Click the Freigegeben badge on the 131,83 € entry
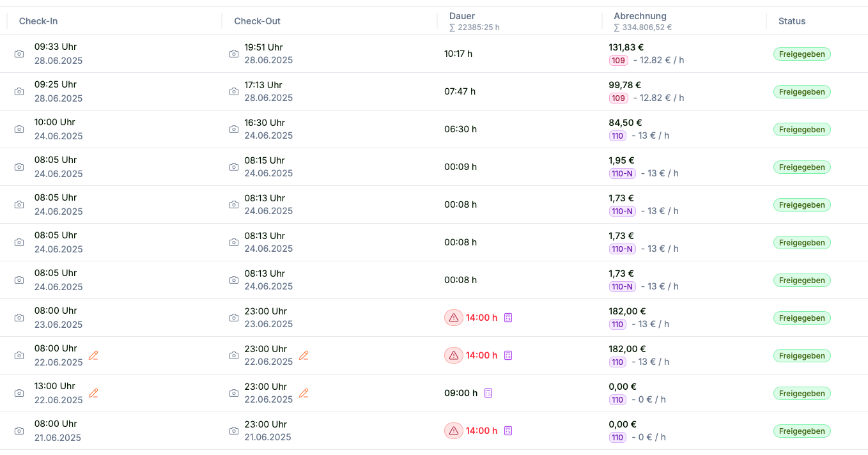The height and width of the screenshot is (455, 868). pos(802,54)
